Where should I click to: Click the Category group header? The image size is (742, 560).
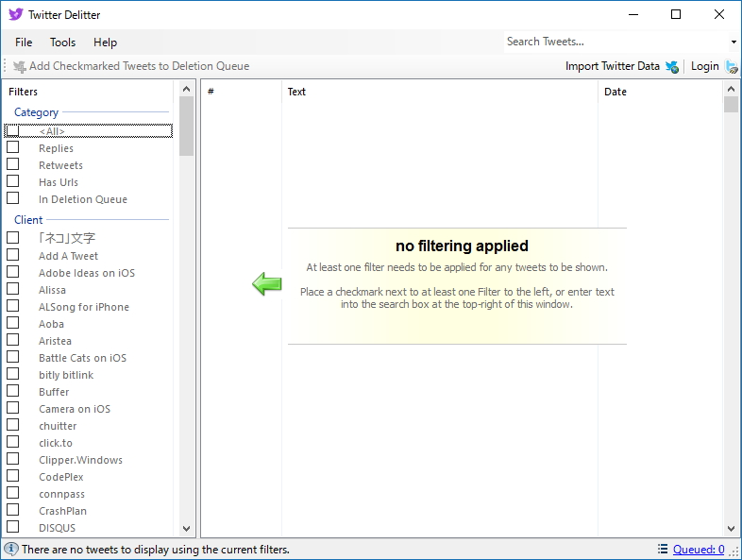click(x=37, y=112)
